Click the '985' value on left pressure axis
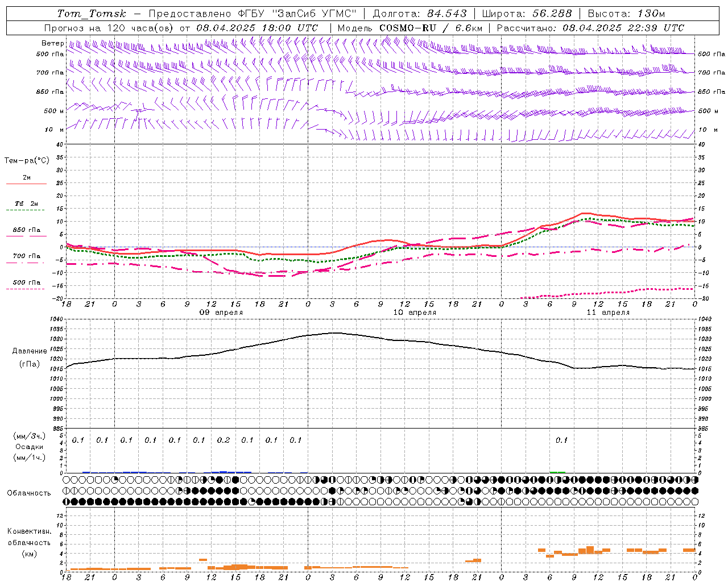 click(x=57, y=429)
